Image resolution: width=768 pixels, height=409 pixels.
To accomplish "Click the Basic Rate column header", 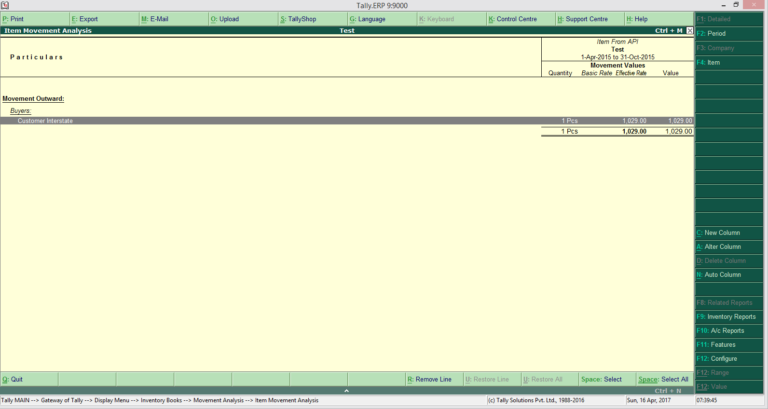I will click(596, 73).
